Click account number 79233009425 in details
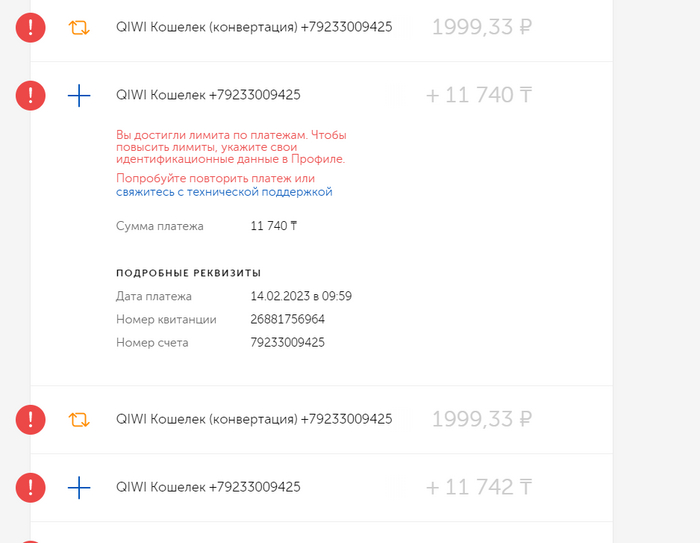 coord(287,343)
